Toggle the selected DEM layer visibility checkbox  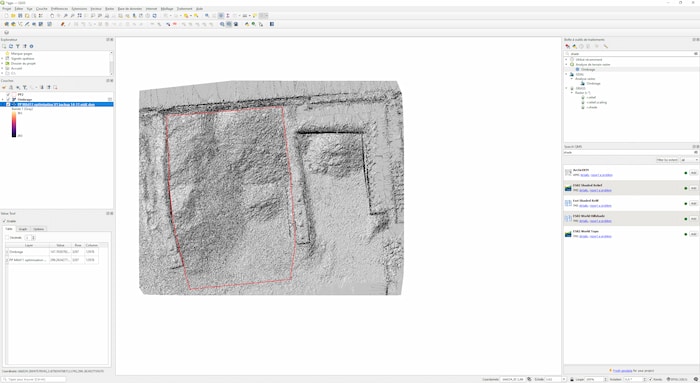click(x=8, y=104)
